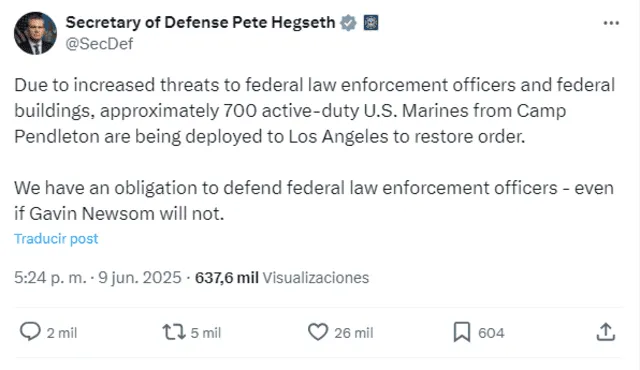The height and width of the screenshot is (370, 640).
Task: Like the post with the heart icon
Action: [318, 332]
